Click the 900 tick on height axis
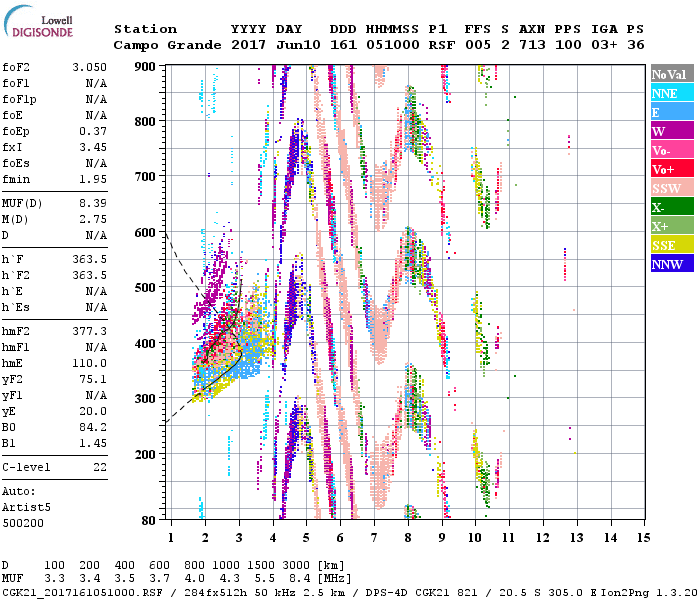This screenshot has width=700, height=600. [147, 66]
